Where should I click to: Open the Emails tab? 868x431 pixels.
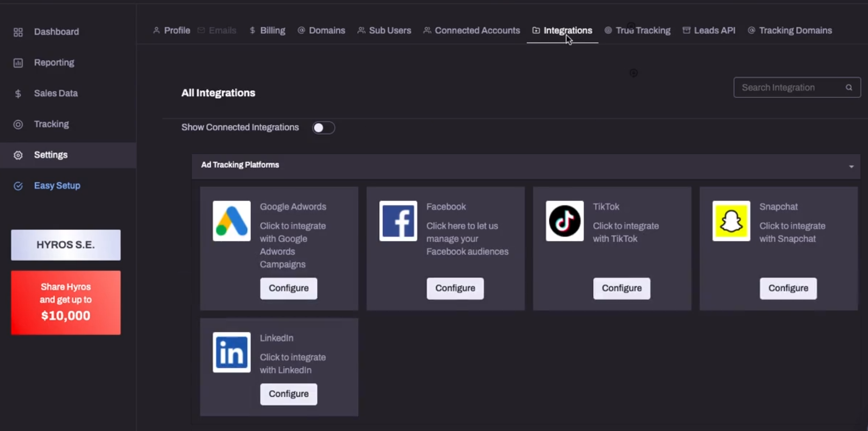click(217, 30)
